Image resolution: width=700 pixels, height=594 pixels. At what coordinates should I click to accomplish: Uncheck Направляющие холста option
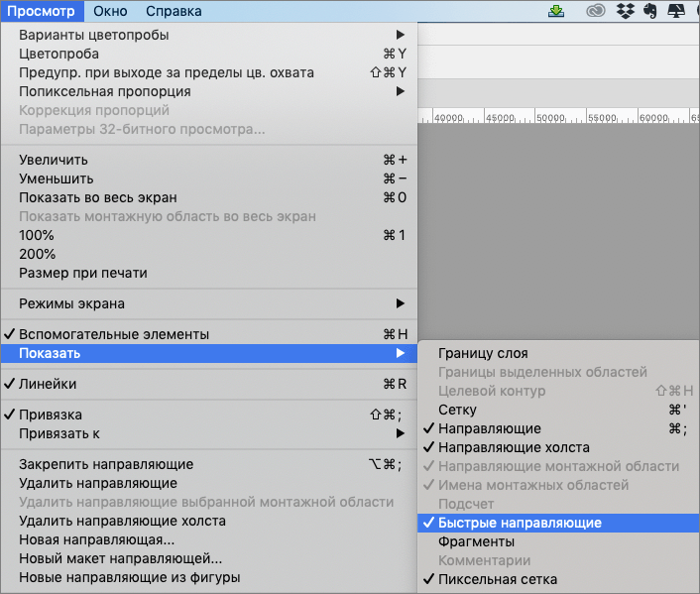[x=558, y=447]
